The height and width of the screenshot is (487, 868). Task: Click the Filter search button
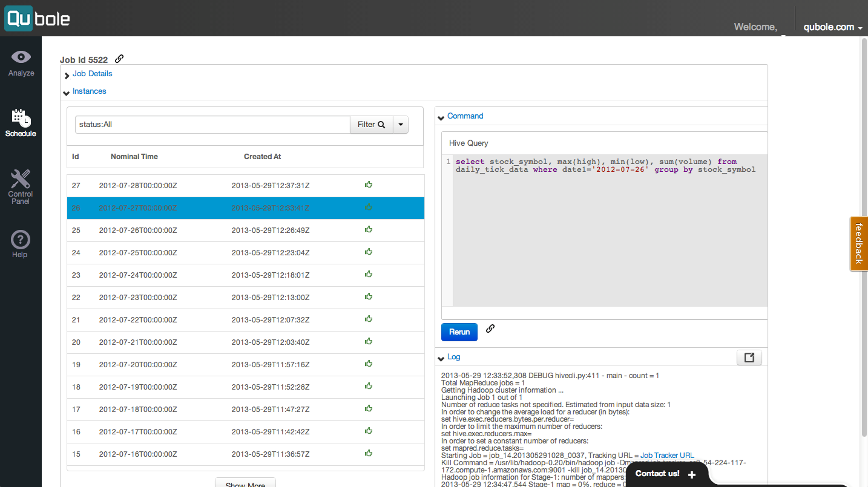[x=371, y=125]
